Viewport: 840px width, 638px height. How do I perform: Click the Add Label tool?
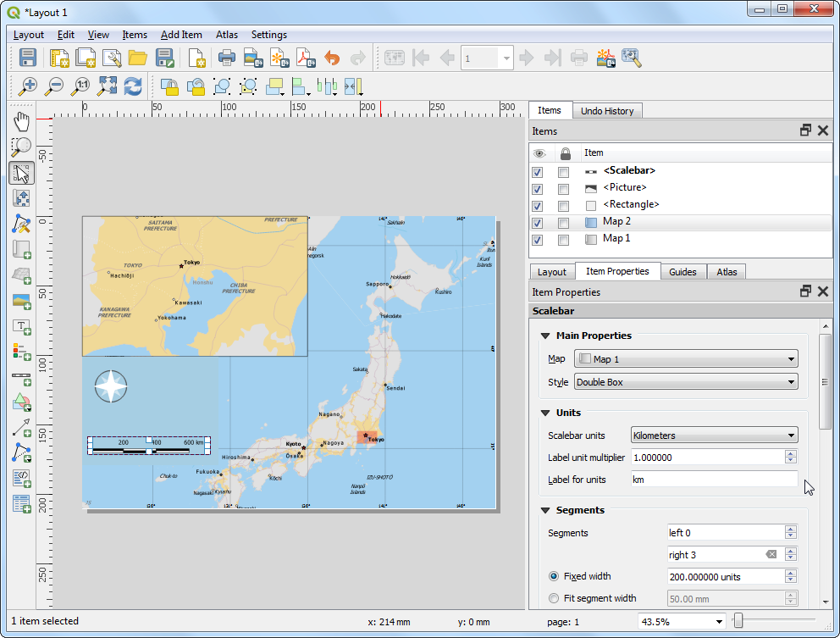(21, 325)
